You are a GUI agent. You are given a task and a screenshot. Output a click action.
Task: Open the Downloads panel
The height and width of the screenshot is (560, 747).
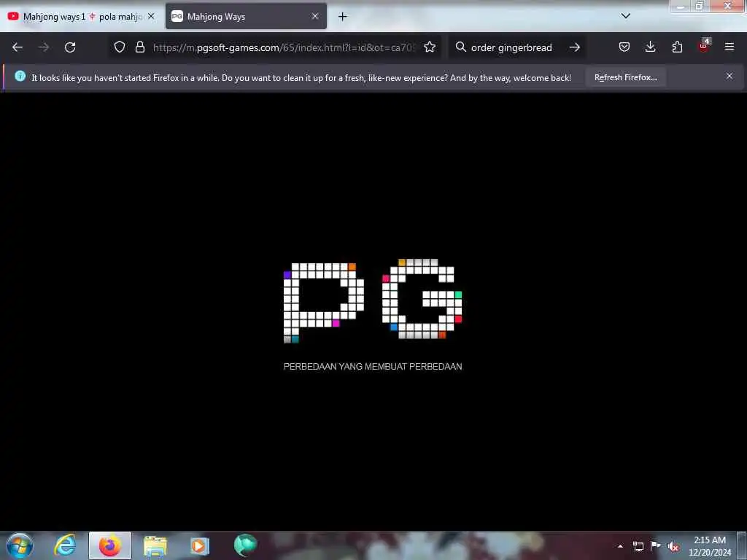650,47
